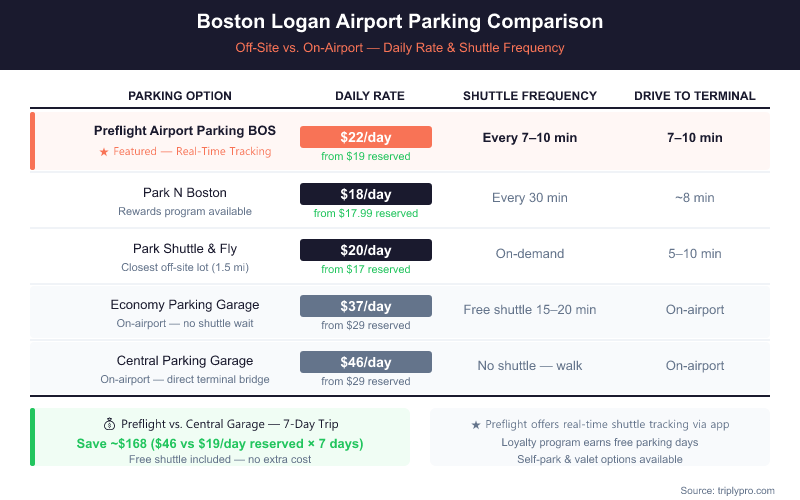Select the Shuttle Frequency column header

[530, 96]
